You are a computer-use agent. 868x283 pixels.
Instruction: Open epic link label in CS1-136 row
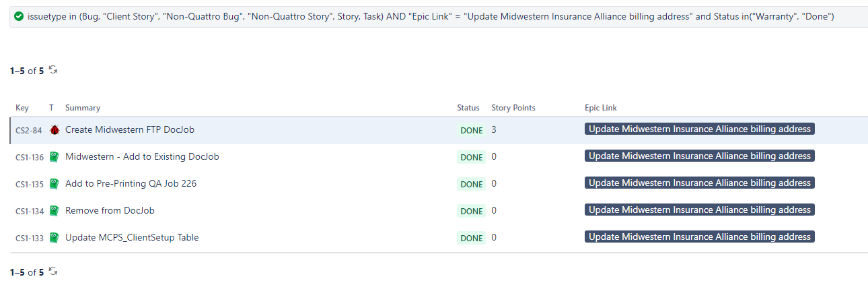[700, 156]
